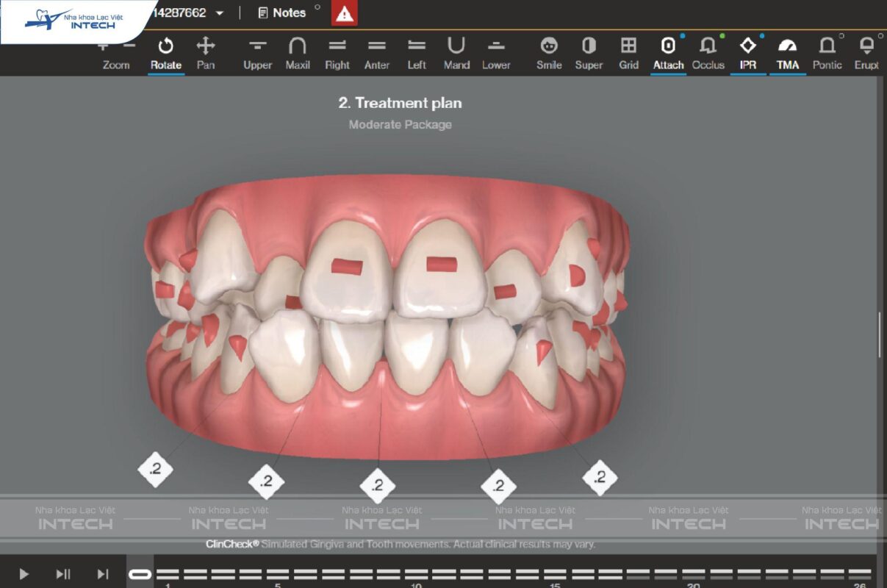Open the TMA tooth movement assessment
This screenshot has height=588, width=887.
point(787,53)
